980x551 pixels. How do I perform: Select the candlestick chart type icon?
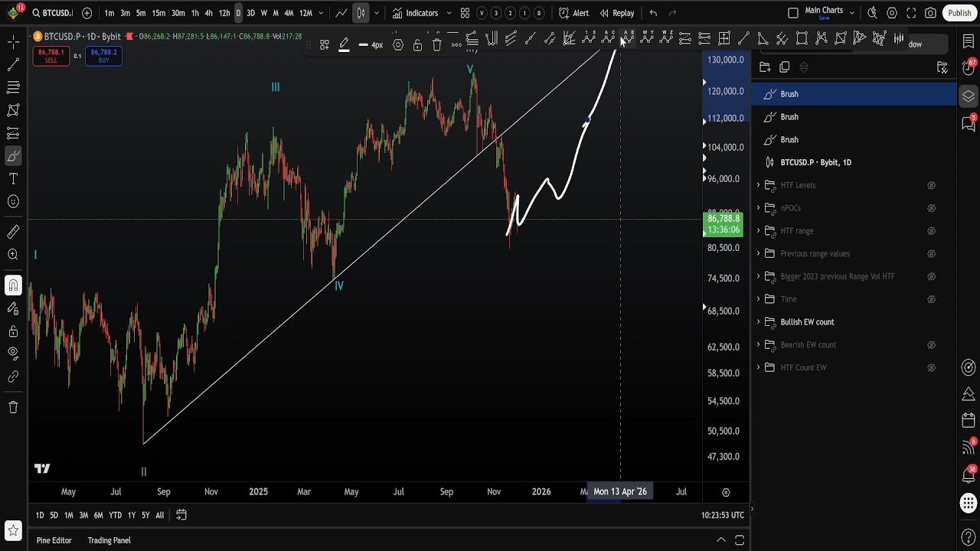[x=361, y=13]
